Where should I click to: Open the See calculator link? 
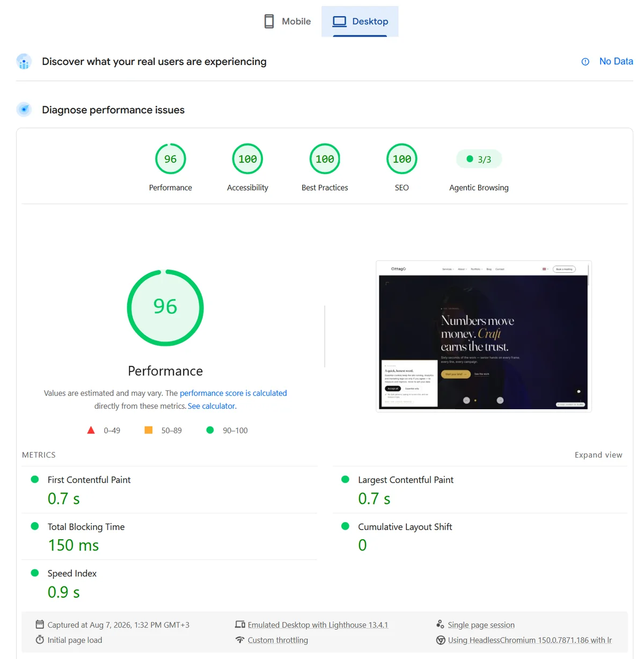[211, 406]
